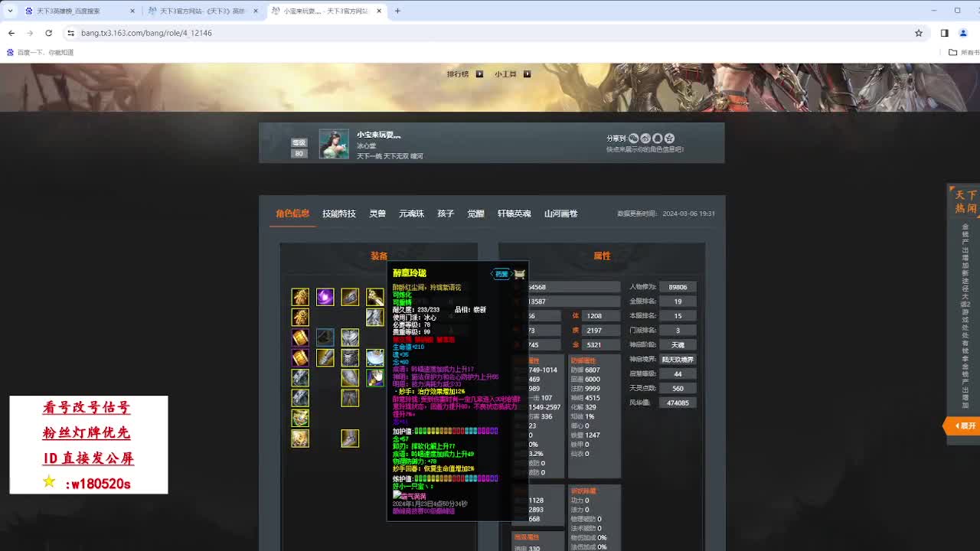
Task: Open the 孩子 tab
Action: pyautogui.click(x=446, y=214)
